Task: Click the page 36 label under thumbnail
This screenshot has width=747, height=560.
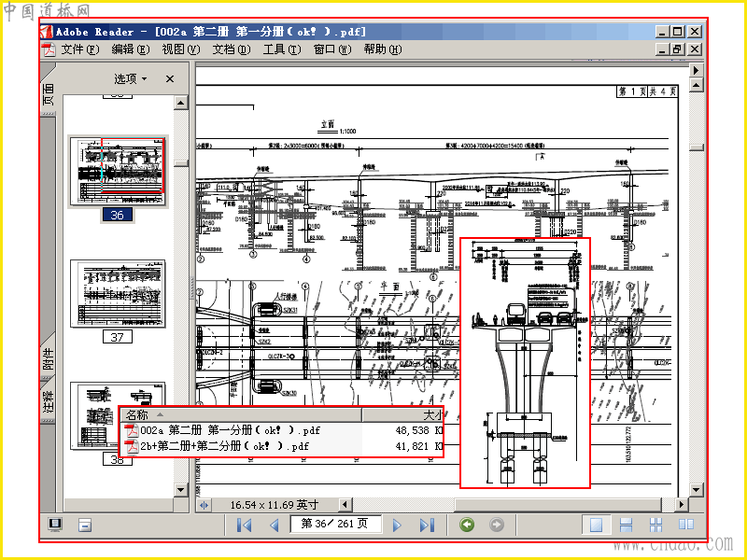Action: (118, 216)
